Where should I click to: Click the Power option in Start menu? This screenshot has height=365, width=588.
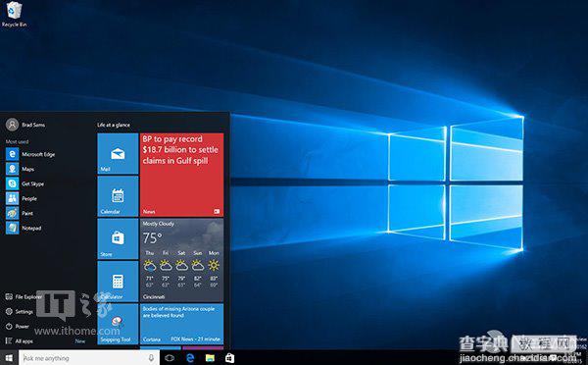(18, 327)
